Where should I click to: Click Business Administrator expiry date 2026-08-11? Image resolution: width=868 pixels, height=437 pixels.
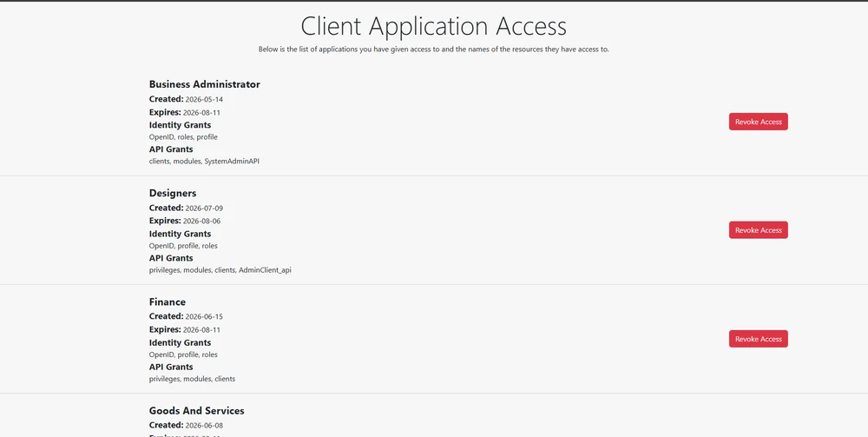(201, 112)
